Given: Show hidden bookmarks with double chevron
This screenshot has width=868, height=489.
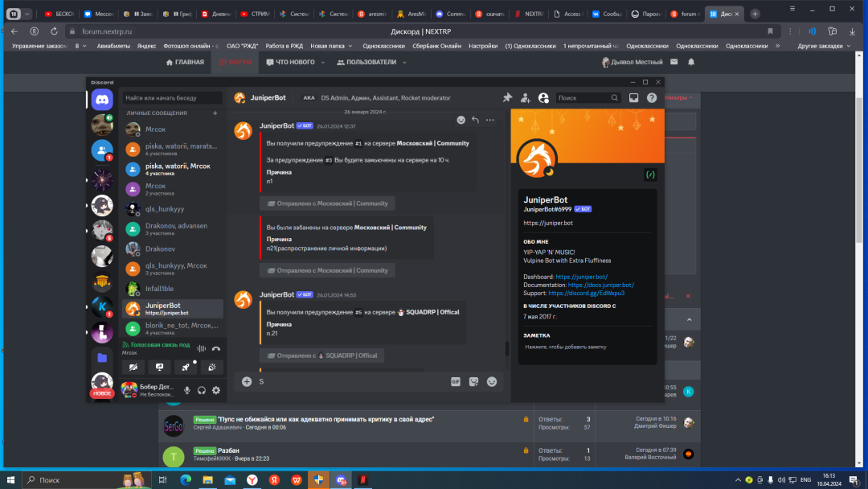Looking at the screenshot, I should [x=777, y=46].
